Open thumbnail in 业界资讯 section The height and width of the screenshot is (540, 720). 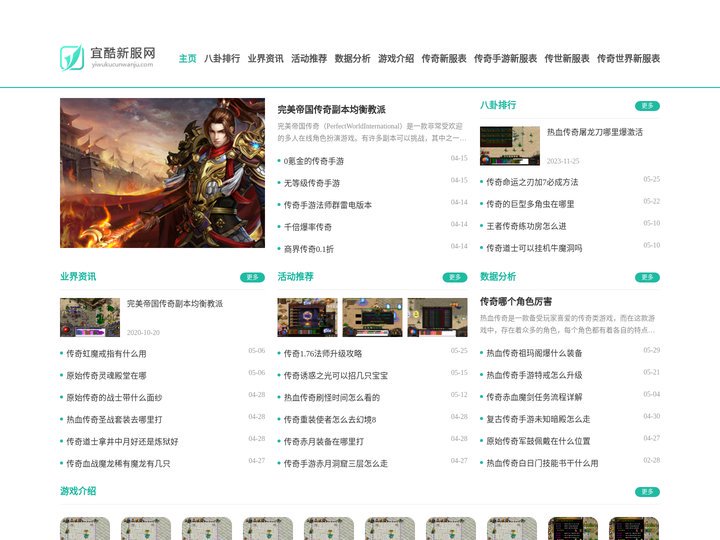pyautogui.click(x=90, y=317)
